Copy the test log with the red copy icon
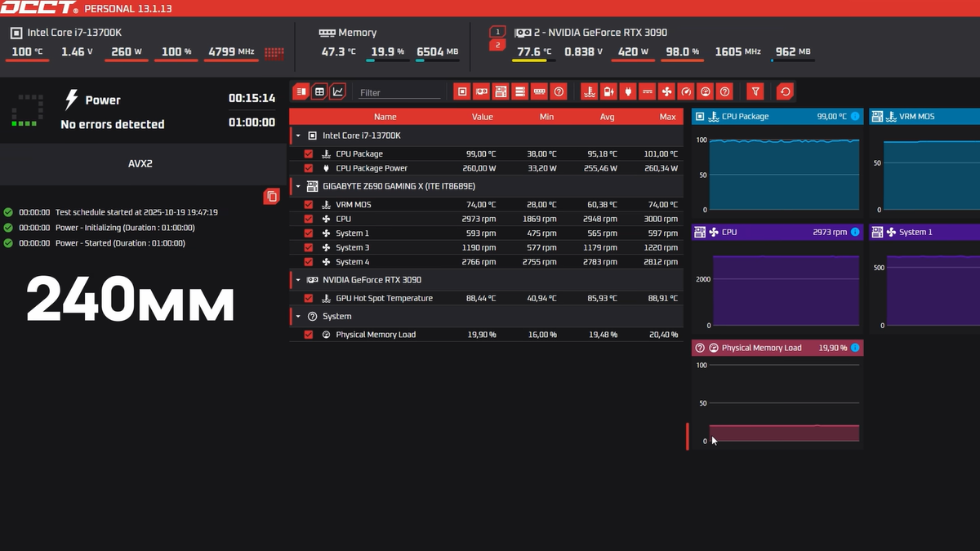 (272, 196)
